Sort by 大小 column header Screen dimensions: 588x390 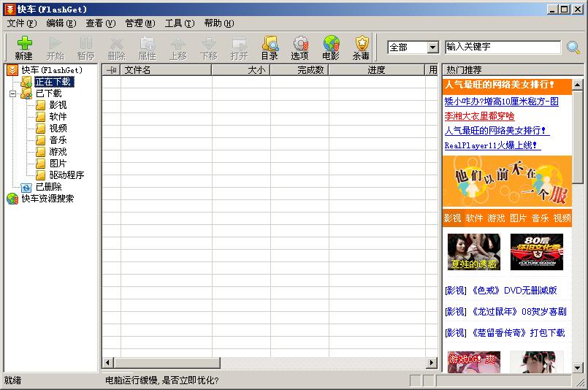(x=241, y=70)
